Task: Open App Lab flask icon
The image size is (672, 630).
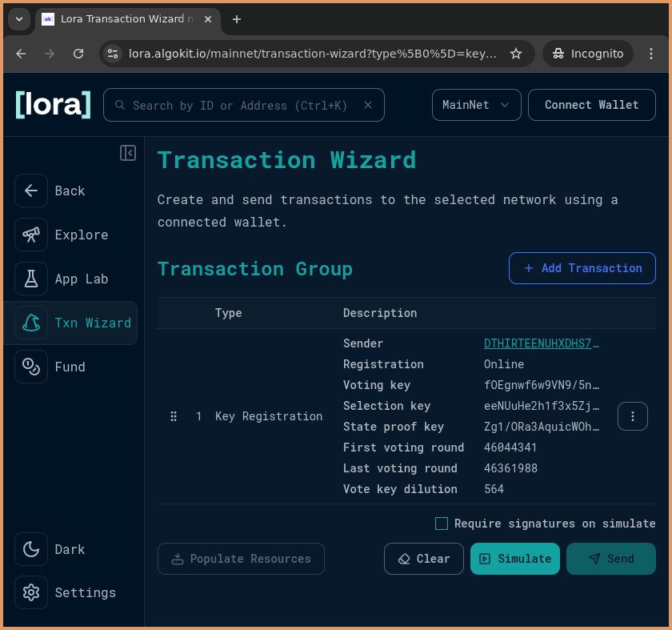Action: coord(31,279)
